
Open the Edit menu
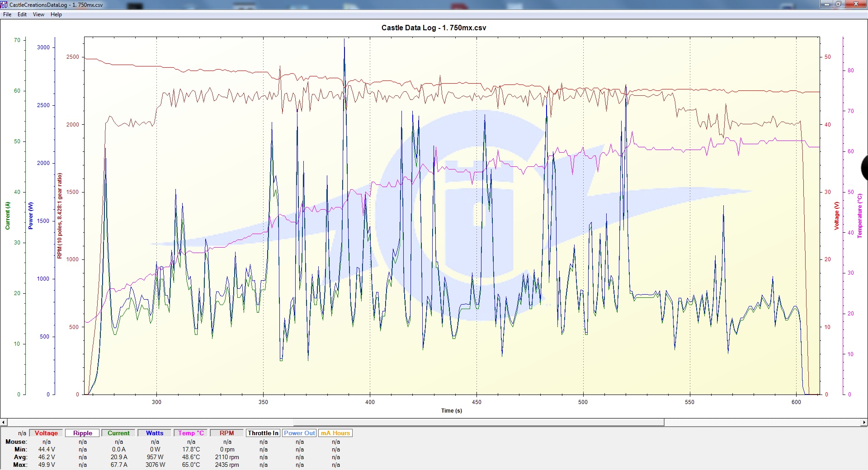[x=22, y=14]
